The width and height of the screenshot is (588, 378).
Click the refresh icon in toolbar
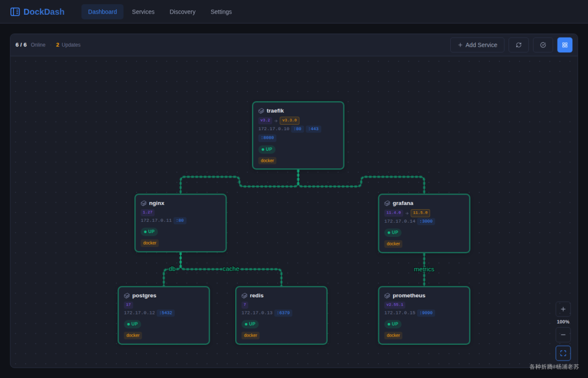pyautogui.click(x=519, y=45)
